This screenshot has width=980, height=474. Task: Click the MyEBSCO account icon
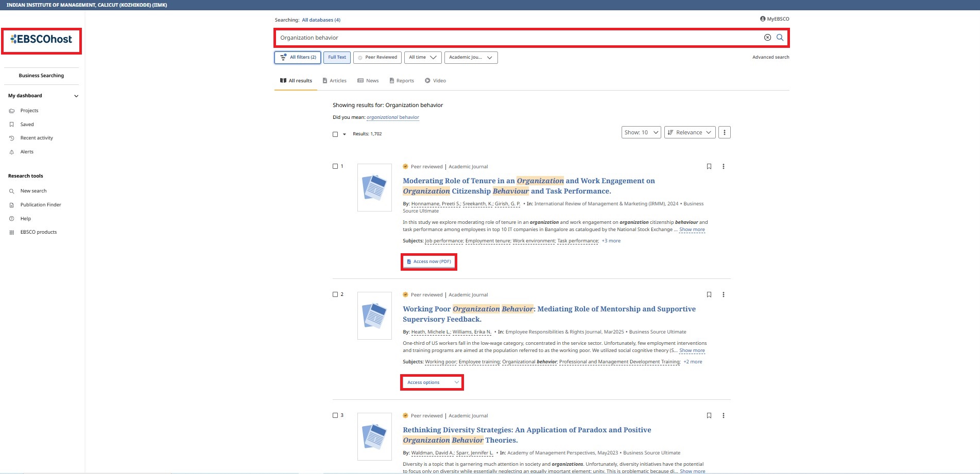pos(763,19)
